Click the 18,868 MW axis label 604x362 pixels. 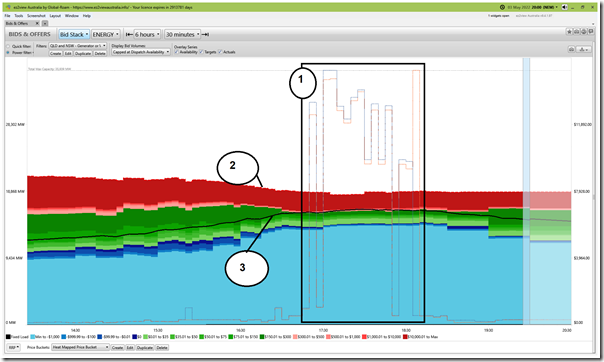(x=15, y=191)
